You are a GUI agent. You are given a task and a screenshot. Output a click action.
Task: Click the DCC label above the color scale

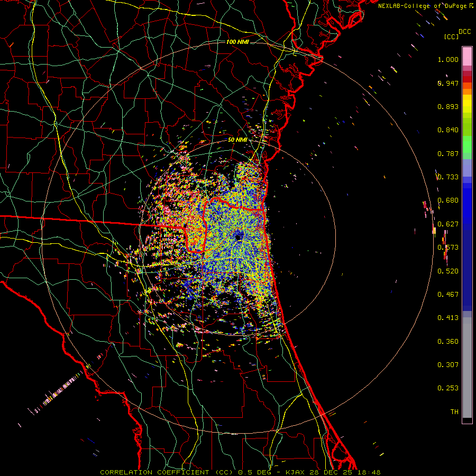[x=464, y=32]
